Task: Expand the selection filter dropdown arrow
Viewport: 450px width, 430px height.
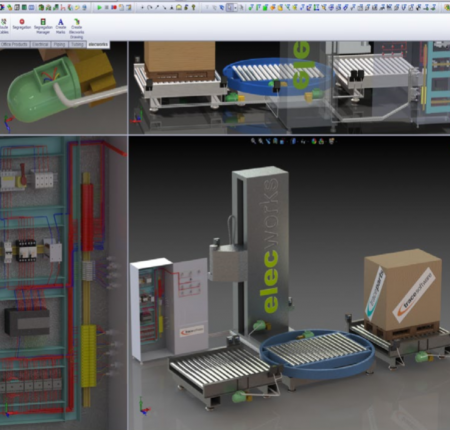Action: (235, 7)
